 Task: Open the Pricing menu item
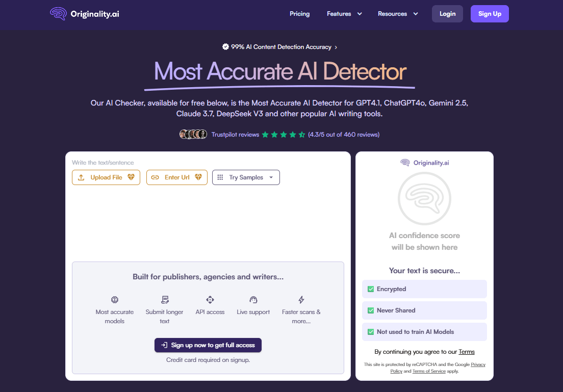[299, 14]
